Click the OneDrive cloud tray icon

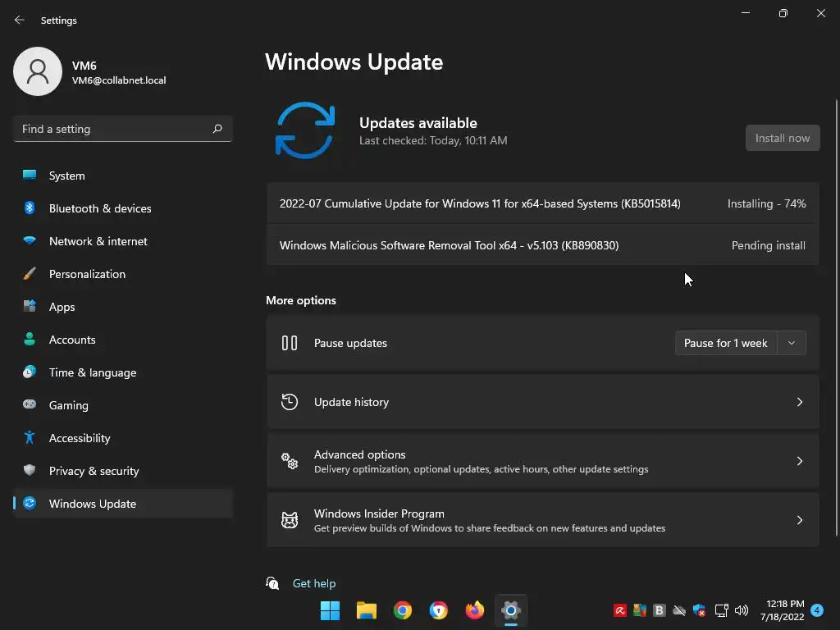(x=678, y=610)
